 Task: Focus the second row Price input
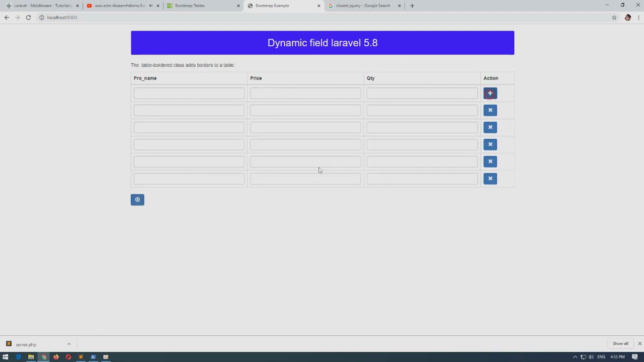tap(305, 110)
